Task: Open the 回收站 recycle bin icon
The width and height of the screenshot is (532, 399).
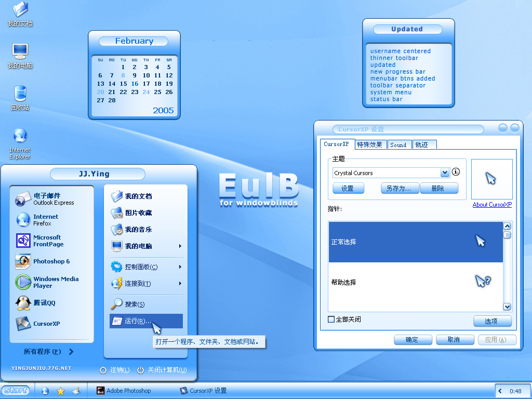Action: [x=20, y=98]
